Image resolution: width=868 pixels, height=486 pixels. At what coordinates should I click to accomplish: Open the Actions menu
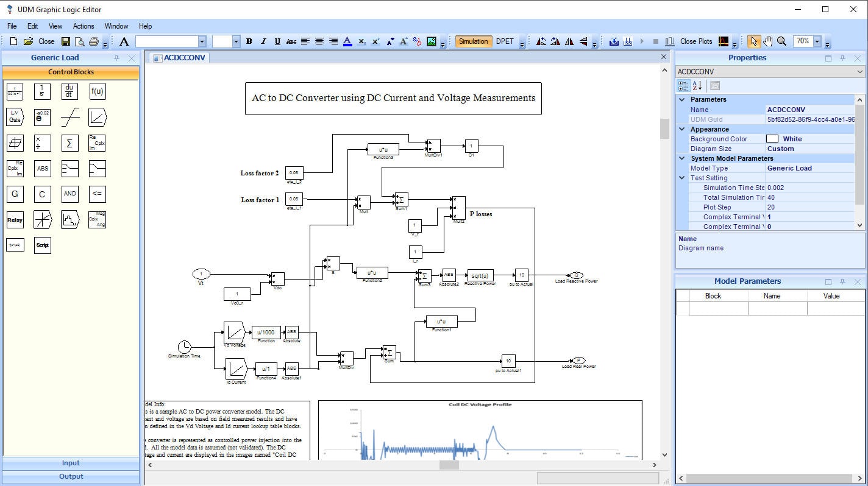[x=84, y=26]
